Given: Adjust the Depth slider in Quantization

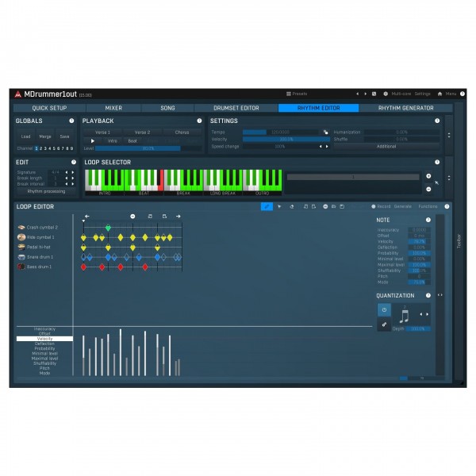Looking at the screenshot, I should (x=418, y=328).
